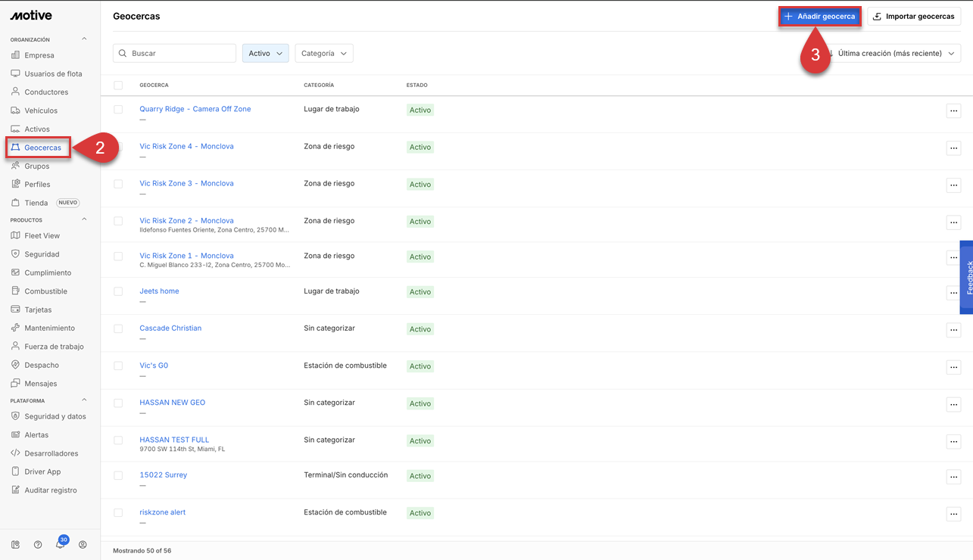Image resolution: width=973 pixels, height=560 pixels.
Task: Click the Añadir geocerca button
Action: click(x=819, y=17)
